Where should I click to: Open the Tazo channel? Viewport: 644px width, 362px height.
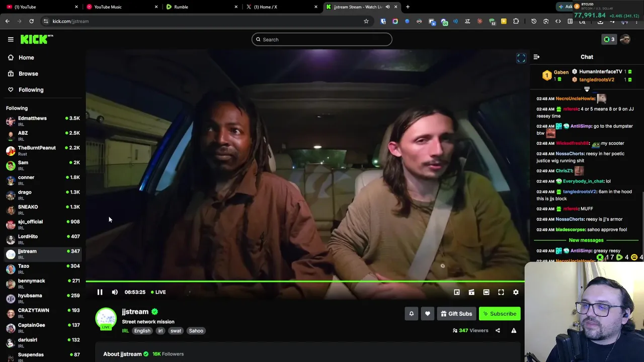click(x=42, y=268)
